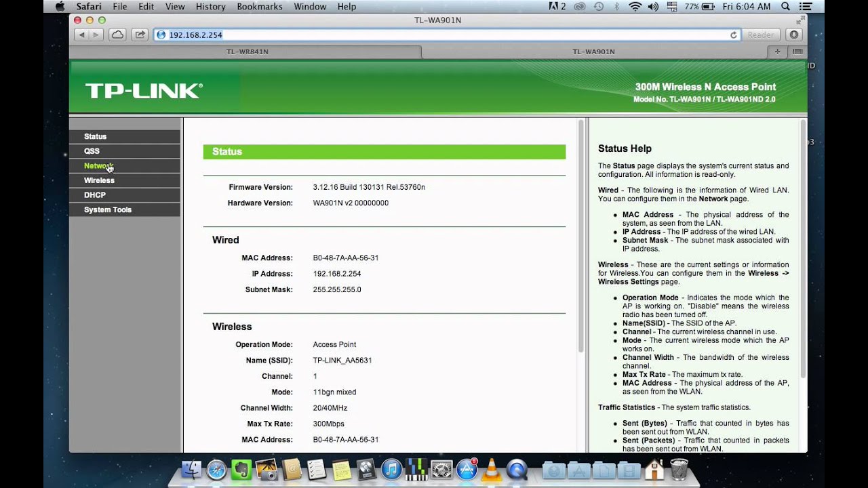Open the piano keyboard app in Dock
The height and width of the screenshot is (488, 868).
pos(416,469)
